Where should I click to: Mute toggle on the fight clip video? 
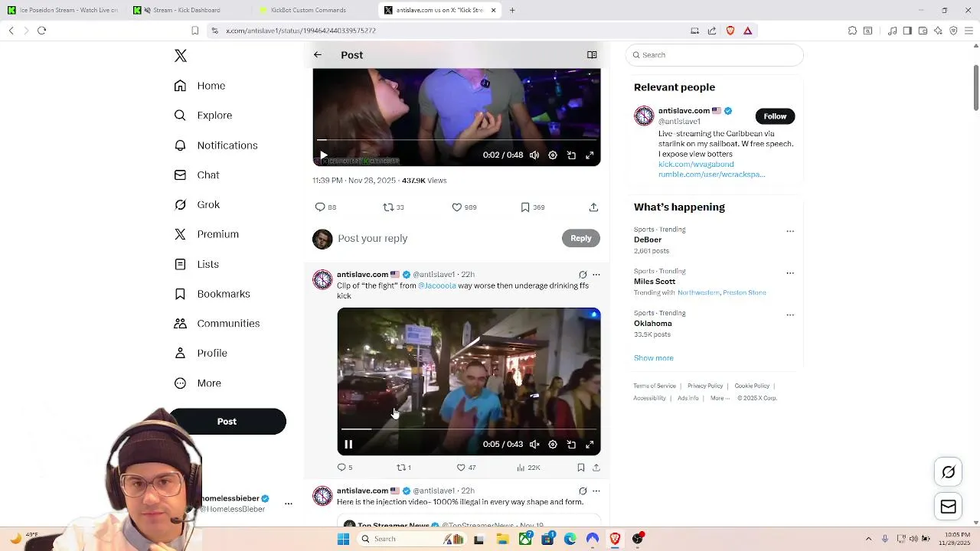[534, 445]
